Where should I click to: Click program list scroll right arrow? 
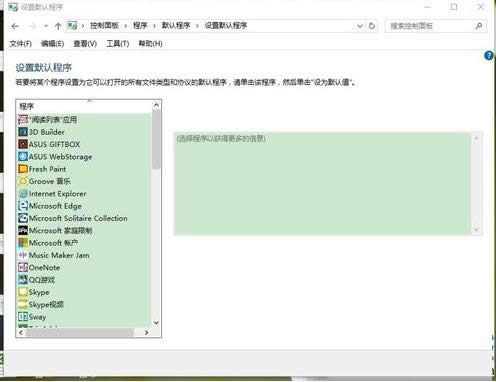(146, 332)
